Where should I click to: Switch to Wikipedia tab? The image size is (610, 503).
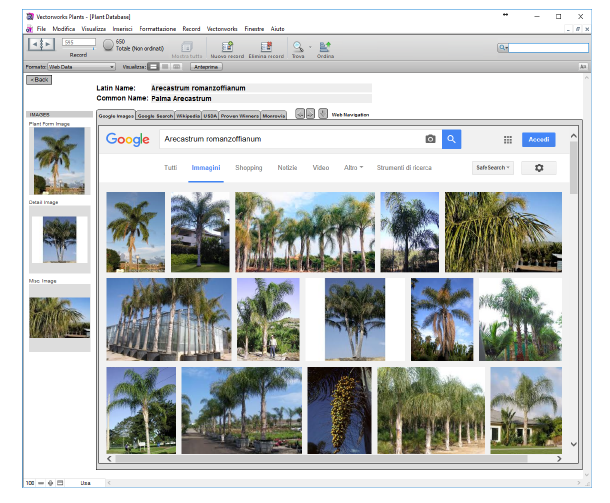coord(188,116)
